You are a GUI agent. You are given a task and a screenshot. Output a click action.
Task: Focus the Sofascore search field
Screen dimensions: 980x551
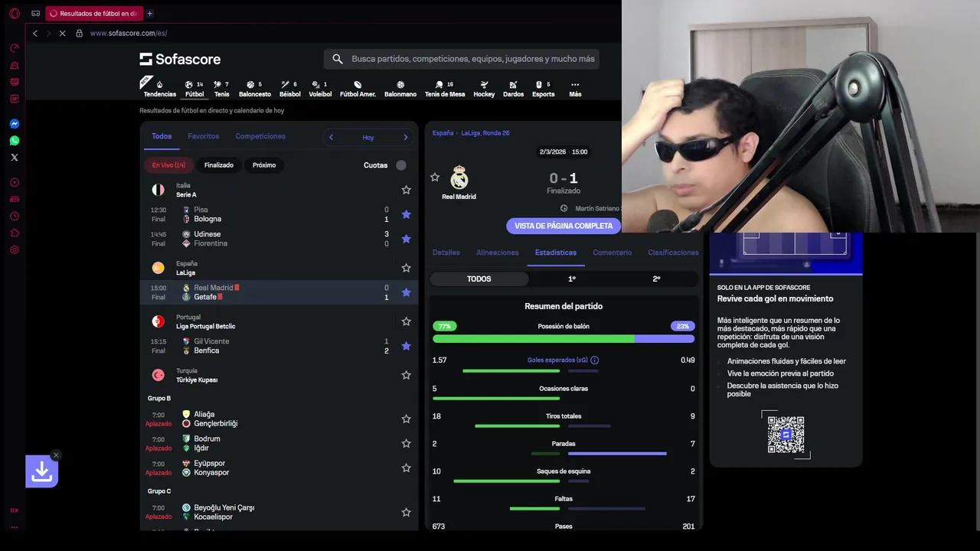(x=462, y=59)
